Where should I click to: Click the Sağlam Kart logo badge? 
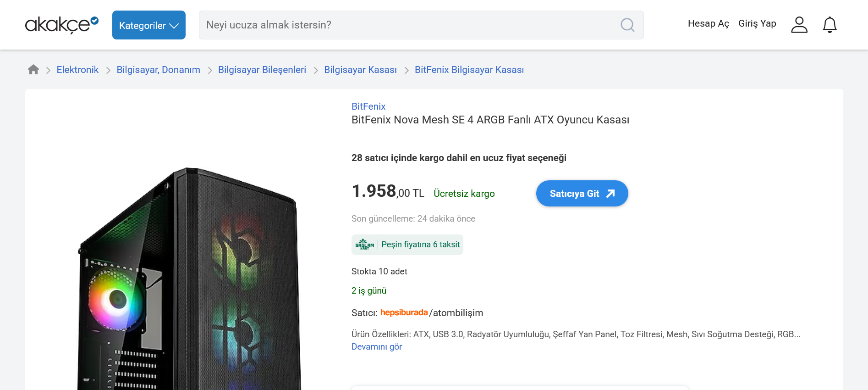[x=365, y=245]
